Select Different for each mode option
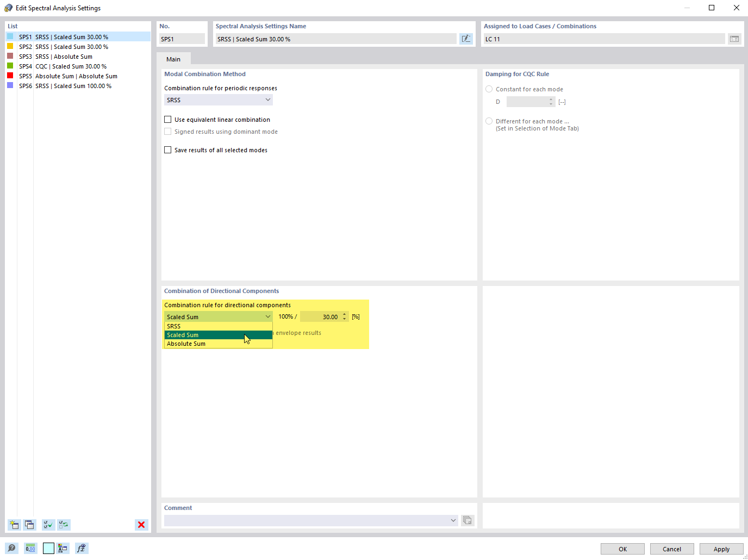 point(489,121)
